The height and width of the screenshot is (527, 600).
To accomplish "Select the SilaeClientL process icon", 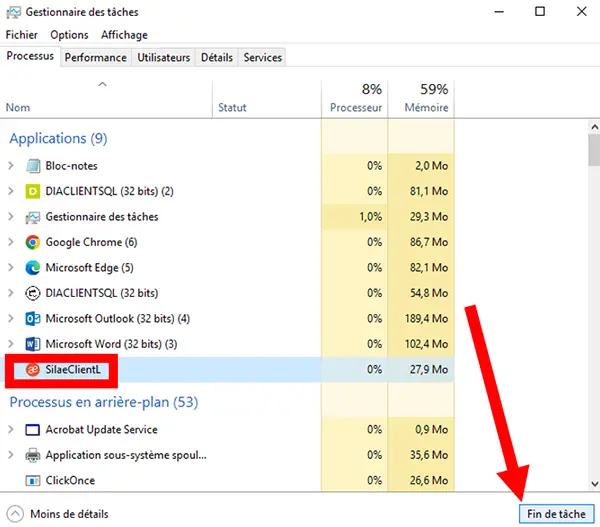I will [x=33, y=370].
